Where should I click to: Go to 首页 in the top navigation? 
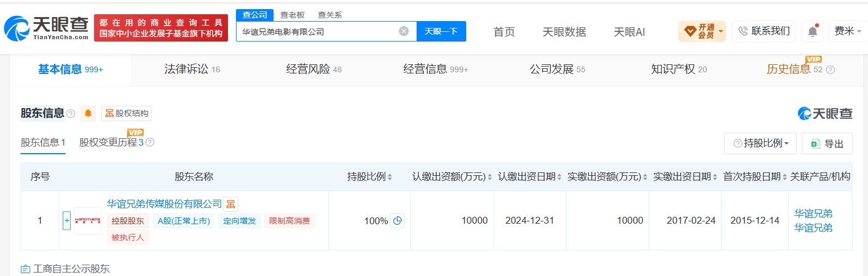click(504, 32)
